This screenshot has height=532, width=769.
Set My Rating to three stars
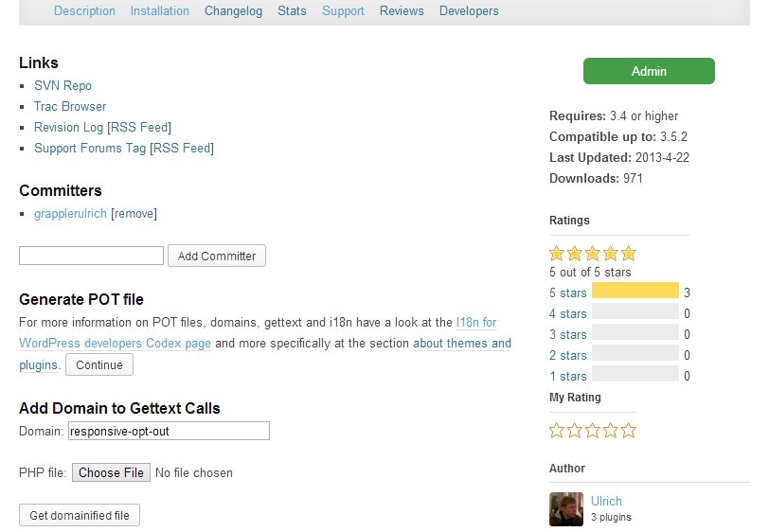(593, 431)
